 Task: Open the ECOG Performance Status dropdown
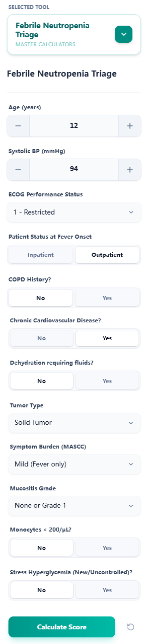[x=74, y=212]
